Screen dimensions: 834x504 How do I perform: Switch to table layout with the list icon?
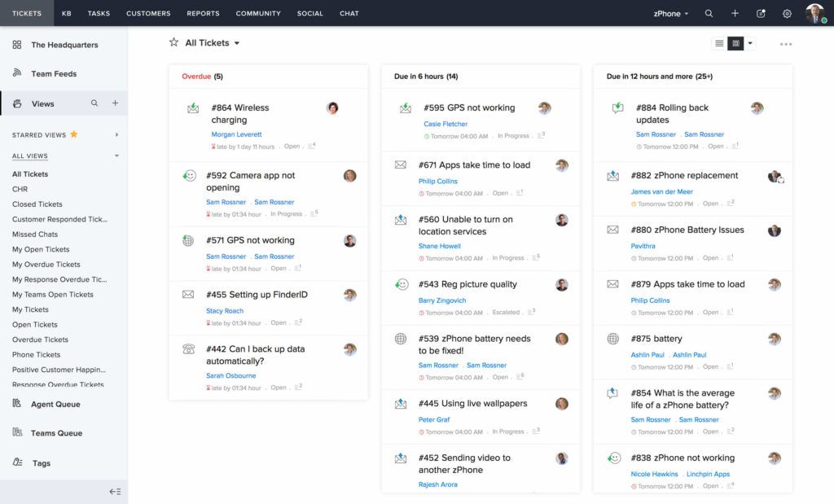719,43
